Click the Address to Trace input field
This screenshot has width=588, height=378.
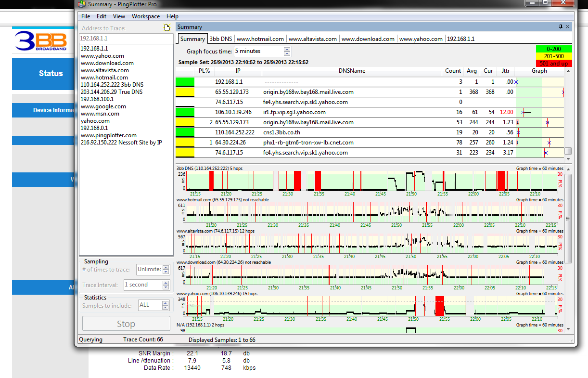(x=126, y=38)
